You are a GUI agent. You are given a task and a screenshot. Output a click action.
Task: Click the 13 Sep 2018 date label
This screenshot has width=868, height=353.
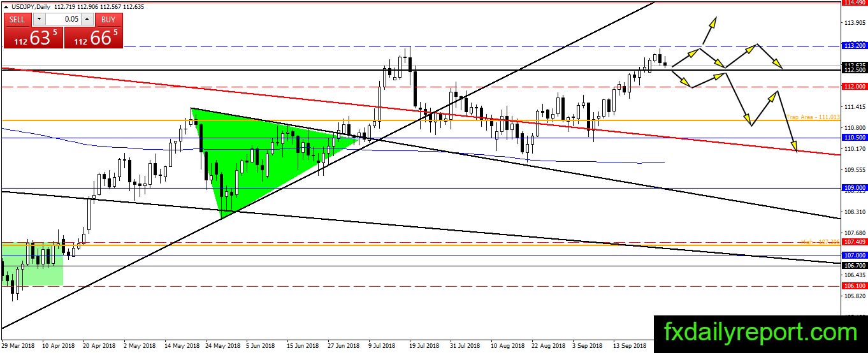pyautogui.click(x=629, y=346)
